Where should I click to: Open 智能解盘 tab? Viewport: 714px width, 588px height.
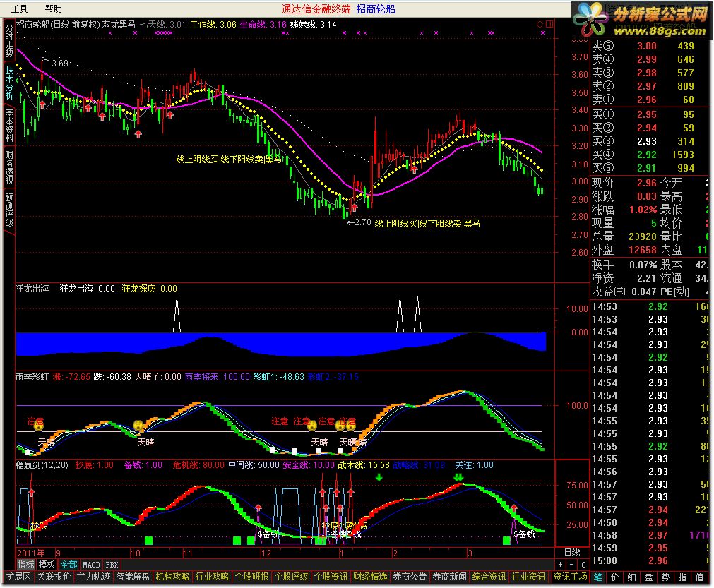133,577
